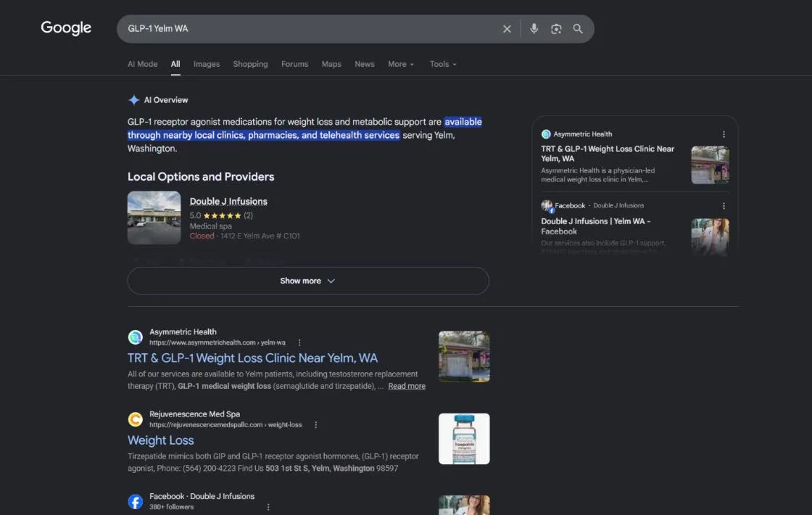Click side panel Asymmetric Health thumbnail
This screenshot has width=812, height=515.
710,165
